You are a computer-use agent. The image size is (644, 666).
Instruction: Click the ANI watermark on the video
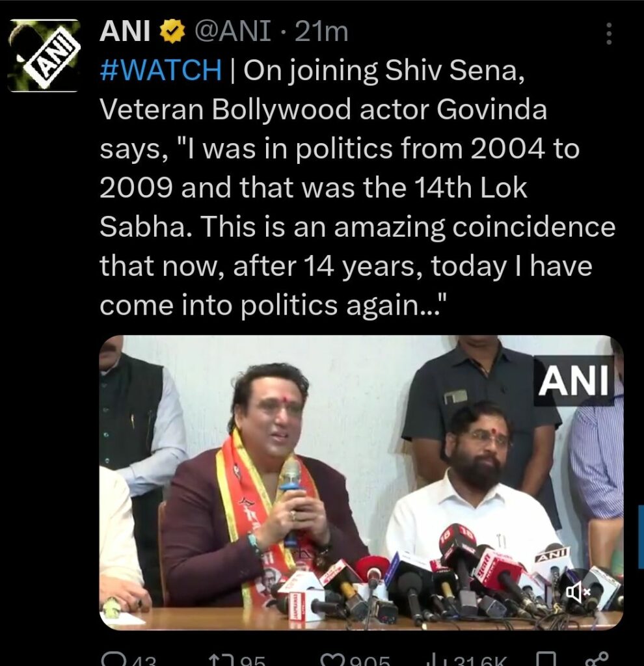574,380
